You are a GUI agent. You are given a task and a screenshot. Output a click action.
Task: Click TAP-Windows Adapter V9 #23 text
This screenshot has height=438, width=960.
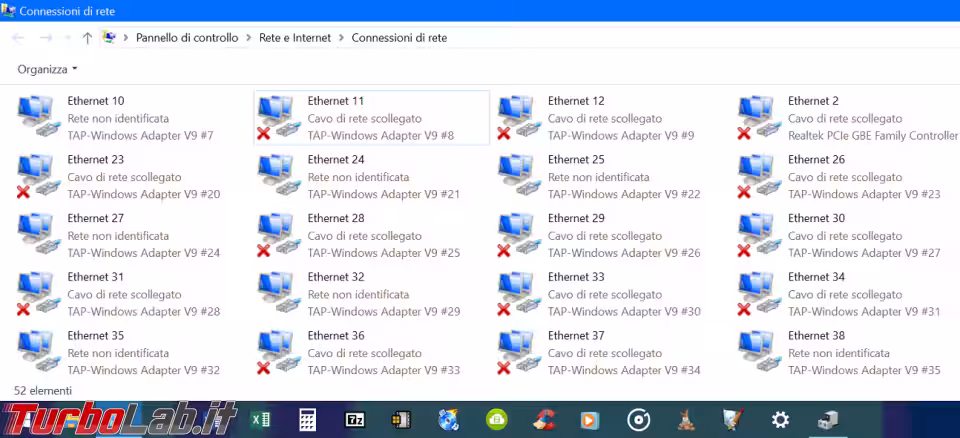point(864,194)
